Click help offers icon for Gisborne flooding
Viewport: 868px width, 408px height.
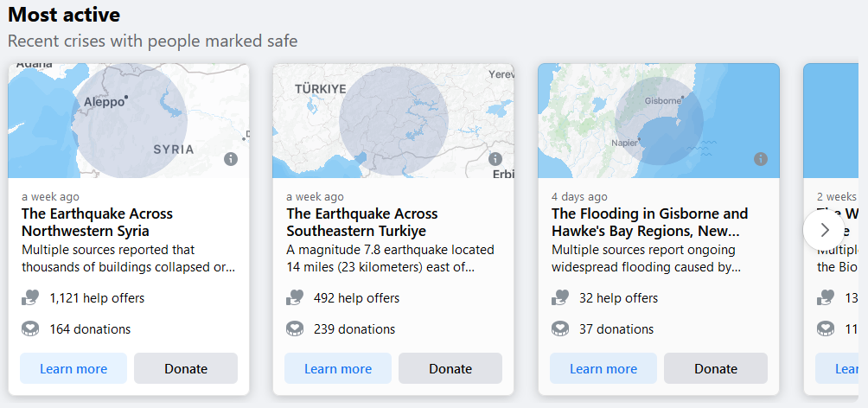(559, 298)
